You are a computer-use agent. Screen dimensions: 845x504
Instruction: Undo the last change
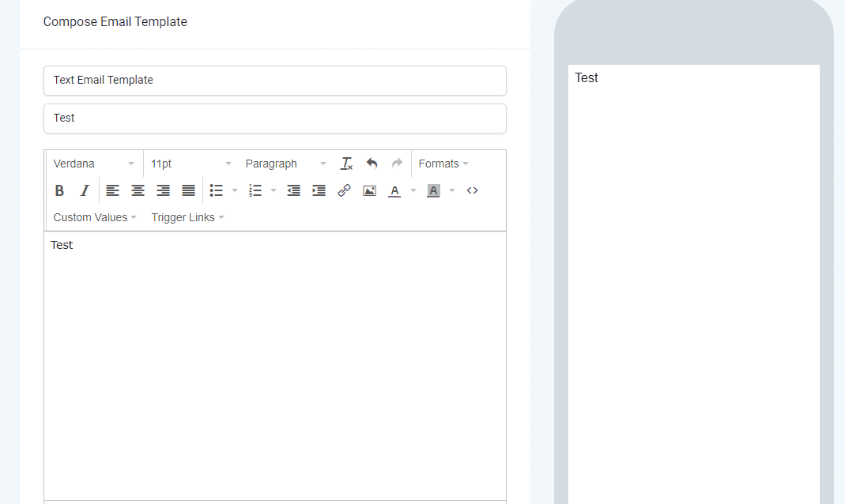pos(372,164)
